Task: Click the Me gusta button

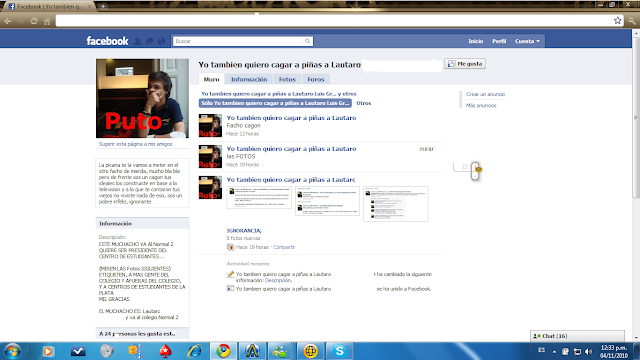Action: [x=465, y=64]
